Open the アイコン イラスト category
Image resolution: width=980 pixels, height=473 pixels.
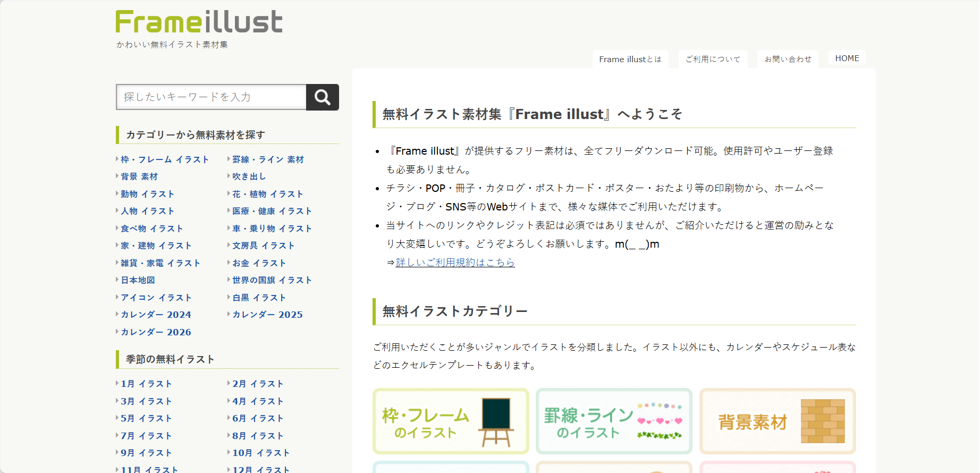156,298
